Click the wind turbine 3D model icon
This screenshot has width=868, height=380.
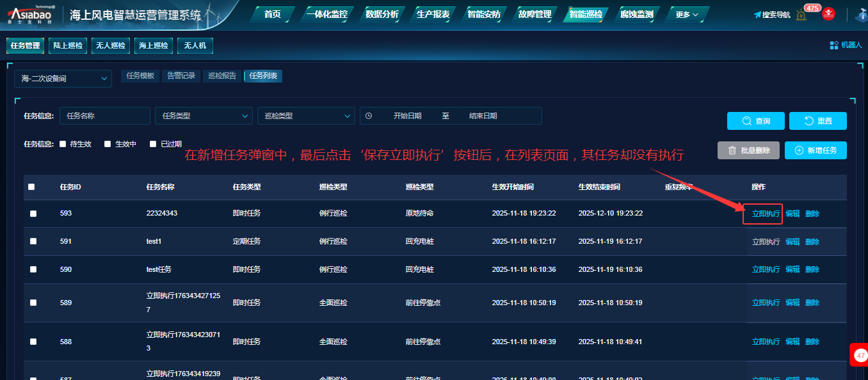coord(862,14)
